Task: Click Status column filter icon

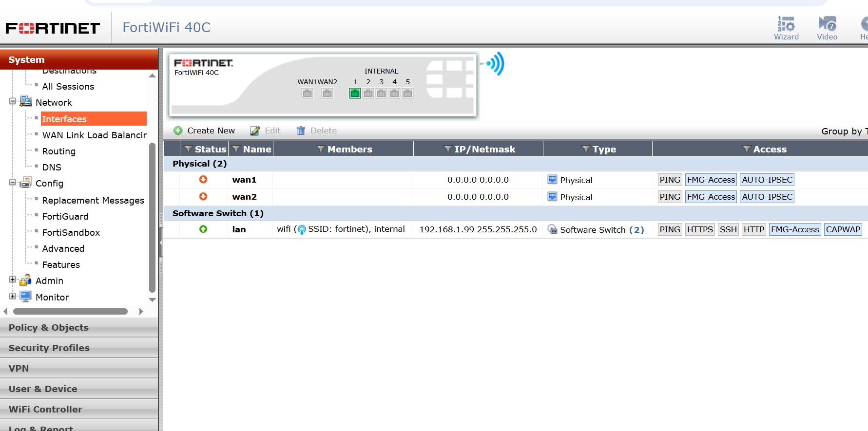Action: point(188,149)
